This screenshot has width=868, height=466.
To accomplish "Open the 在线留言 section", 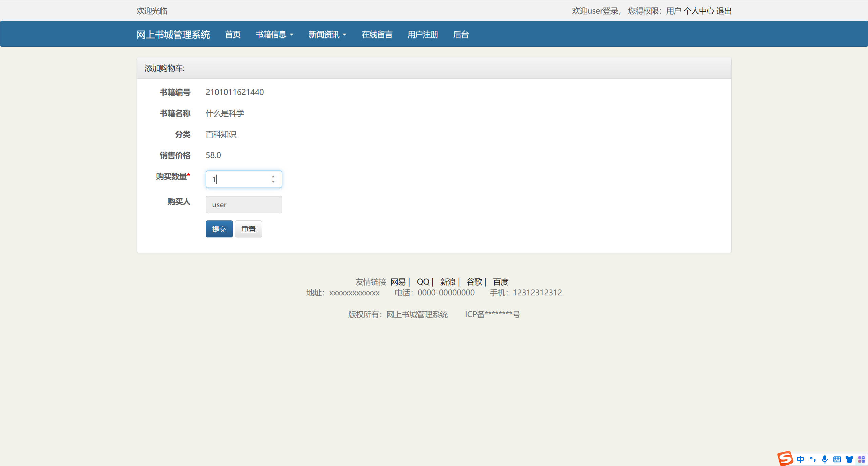I will (377, 34).
